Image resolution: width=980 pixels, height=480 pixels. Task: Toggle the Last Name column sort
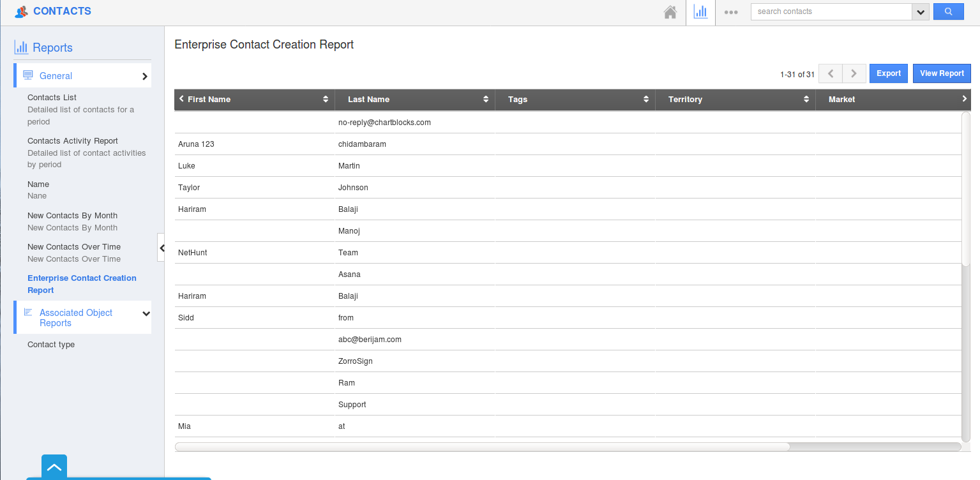(x=486, y=99)
